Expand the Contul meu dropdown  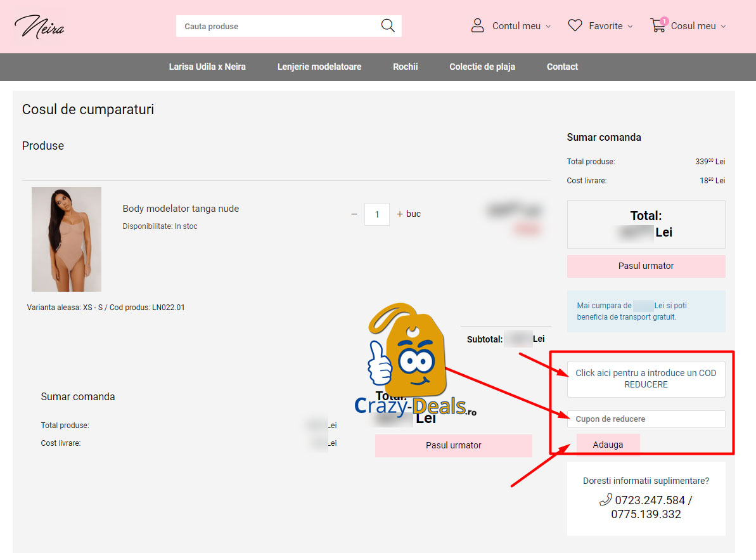548,27
